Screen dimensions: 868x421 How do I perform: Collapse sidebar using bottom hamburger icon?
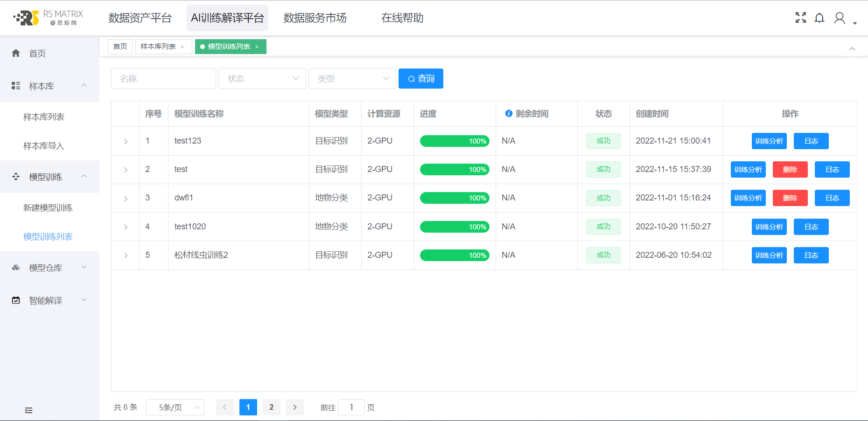[x=28, y=410]
